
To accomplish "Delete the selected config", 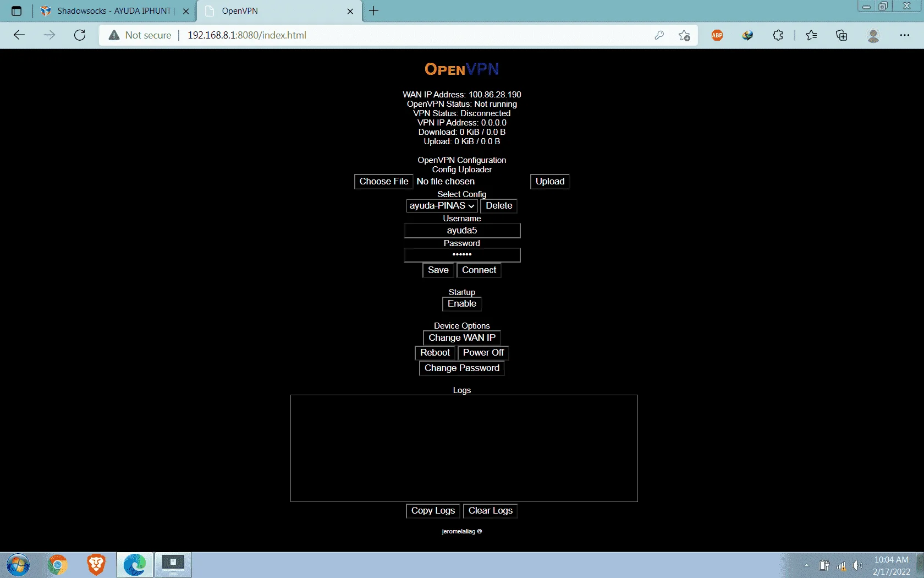I will (499, 206).
